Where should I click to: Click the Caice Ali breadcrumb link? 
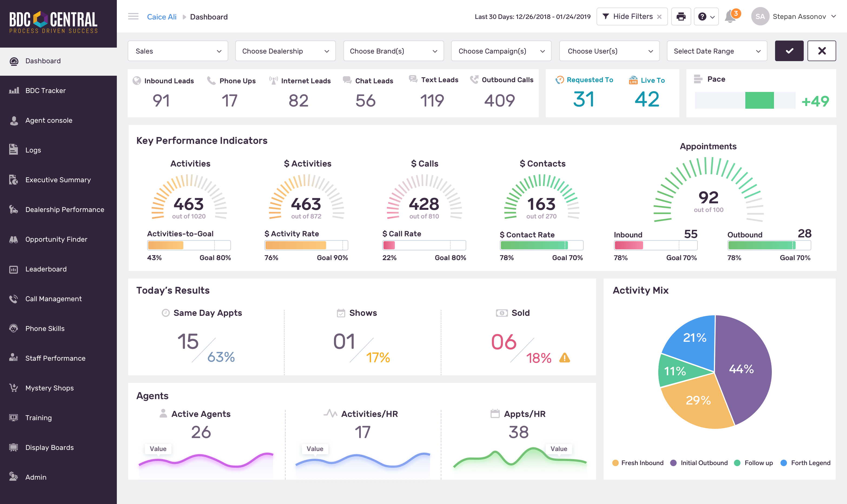click(162, 17)
